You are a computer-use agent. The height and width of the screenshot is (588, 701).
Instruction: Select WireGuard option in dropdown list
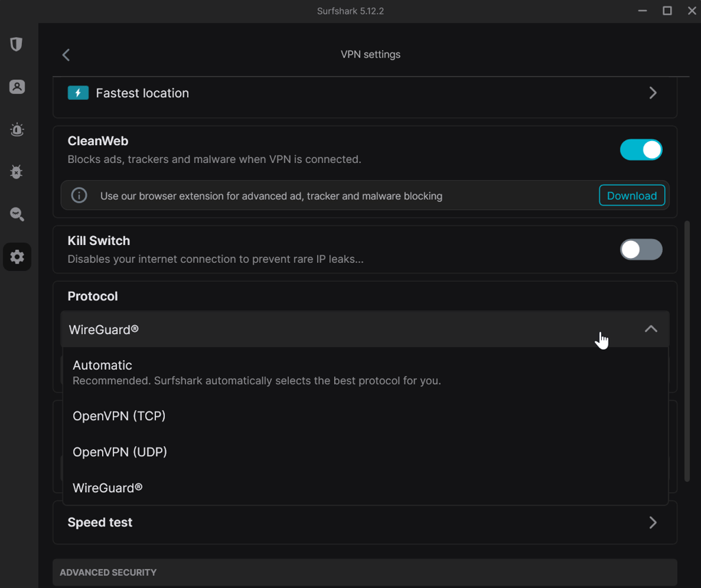[x=366, y=488]
